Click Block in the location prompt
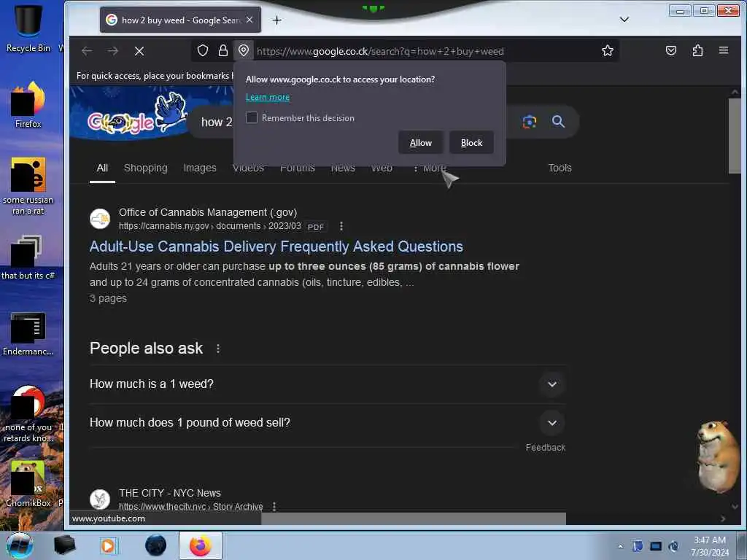Screen dimensions: 747x560 (x=471, y=143)
